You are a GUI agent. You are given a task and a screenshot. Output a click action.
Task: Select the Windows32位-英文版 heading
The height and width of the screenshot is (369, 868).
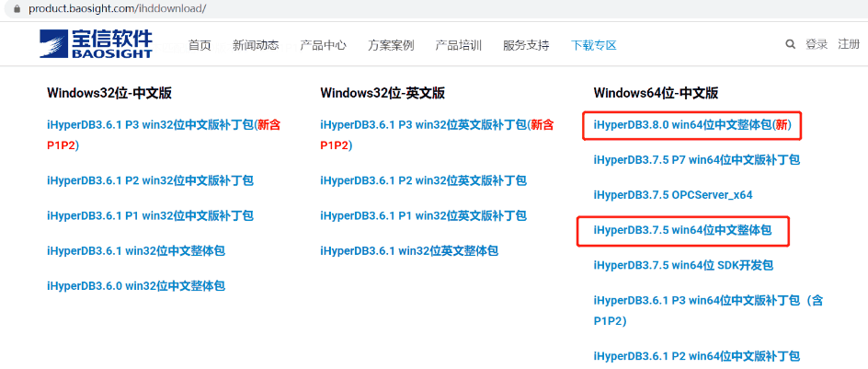click(x=383, y=93)
